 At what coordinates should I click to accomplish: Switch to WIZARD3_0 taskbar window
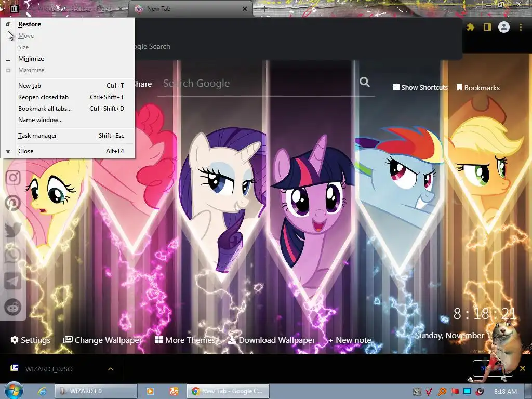coord(96,391)
